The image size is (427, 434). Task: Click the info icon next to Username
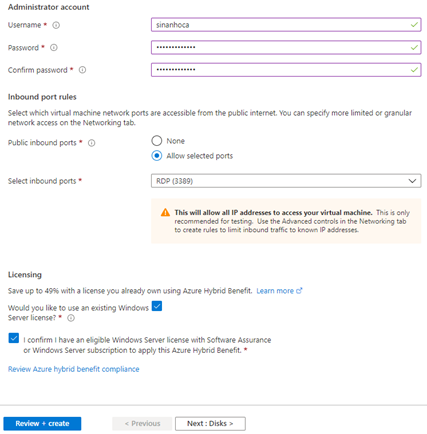point(56,25)
